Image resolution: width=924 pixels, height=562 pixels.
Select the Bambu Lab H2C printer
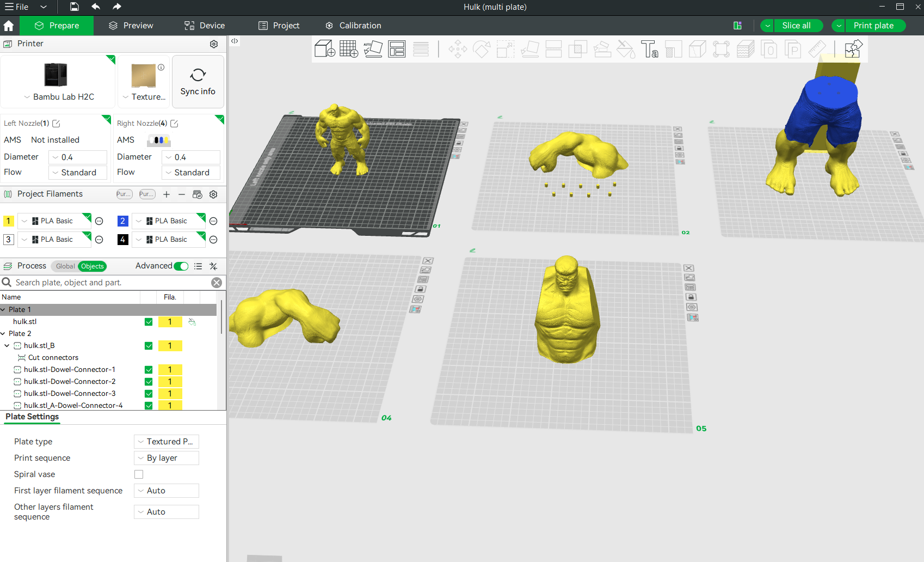[58, 82]
